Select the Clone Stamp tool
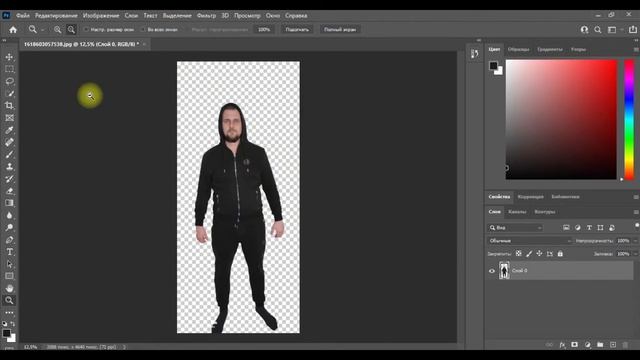 point(9,167)
